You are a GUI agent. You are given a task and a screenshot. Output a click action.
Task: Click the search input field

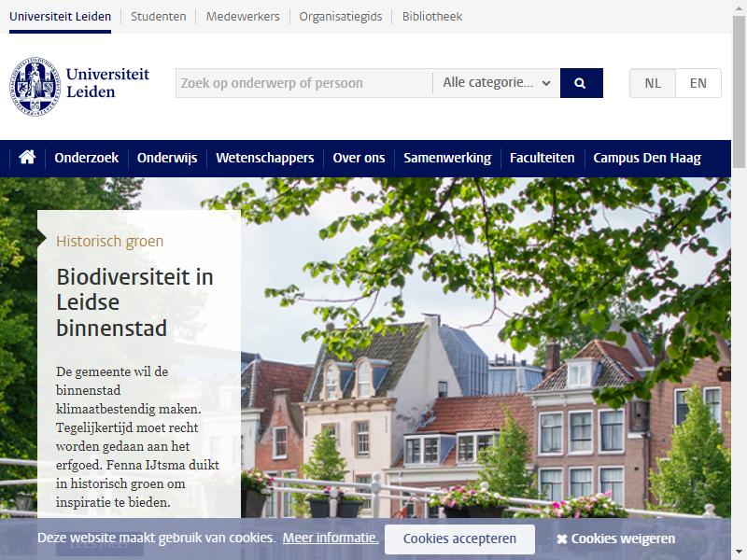[304, 83]
